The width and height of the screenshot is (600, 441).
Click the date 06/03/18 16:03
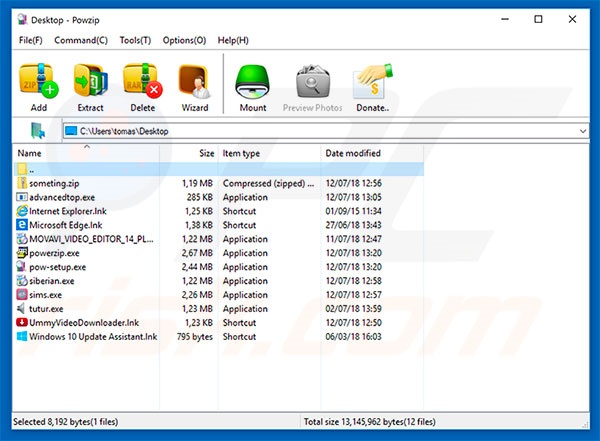pos(354,336)
